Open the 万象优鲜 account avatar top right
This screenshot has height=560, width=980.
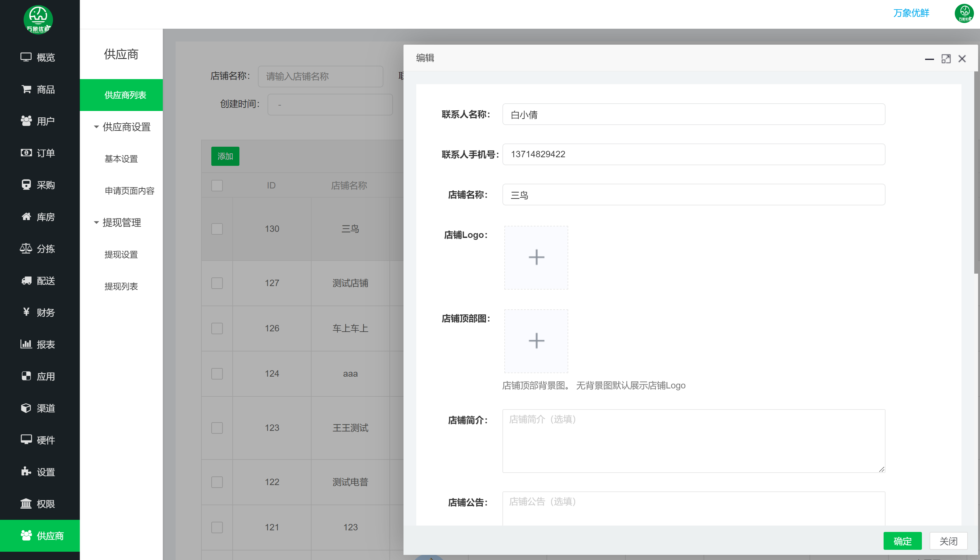964,13
